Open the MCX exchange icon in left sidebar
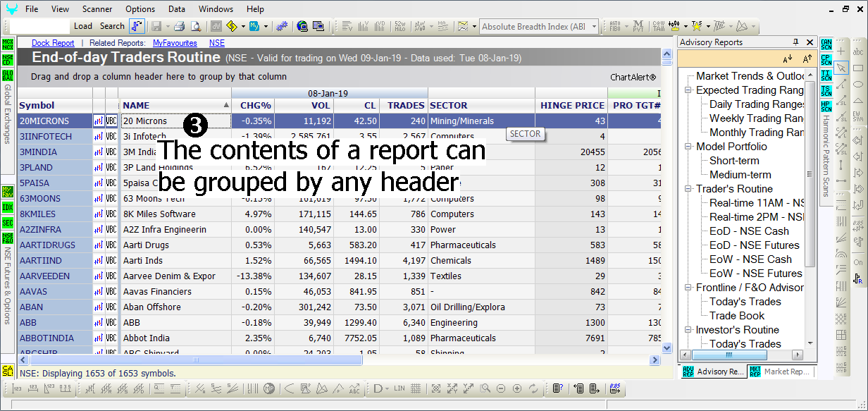868x411 pixels. click(x=8, y=45)
